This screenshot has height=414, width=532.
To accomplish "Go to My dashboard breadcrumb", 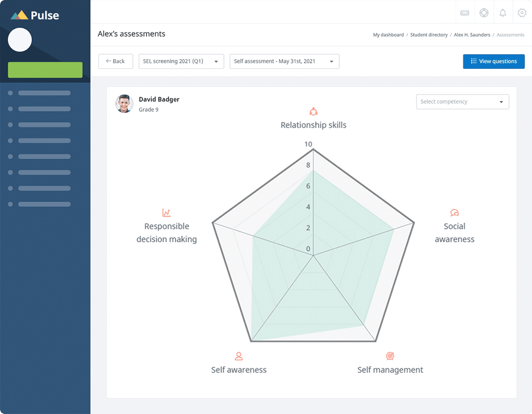I will (388, 35).
